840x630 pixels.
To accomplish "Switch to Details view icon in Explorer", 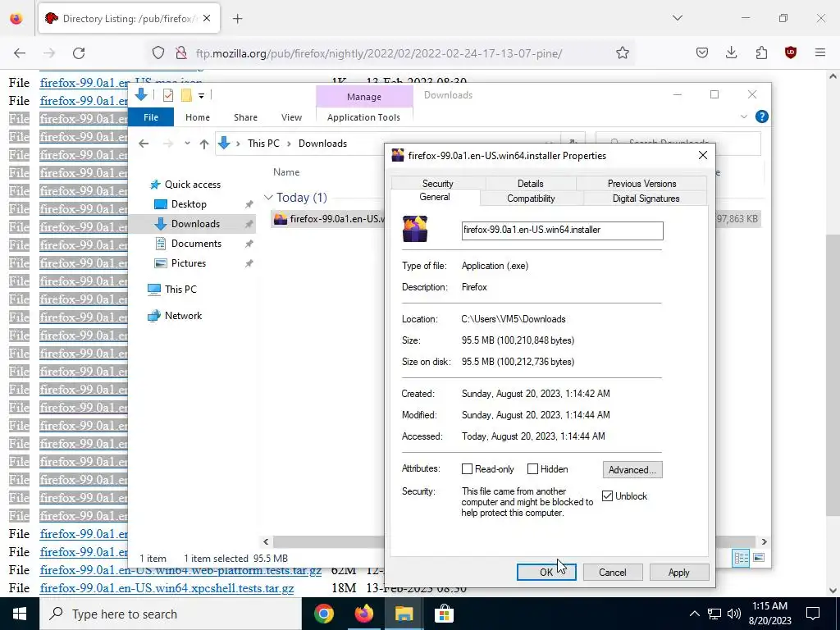I will [741, 558].
